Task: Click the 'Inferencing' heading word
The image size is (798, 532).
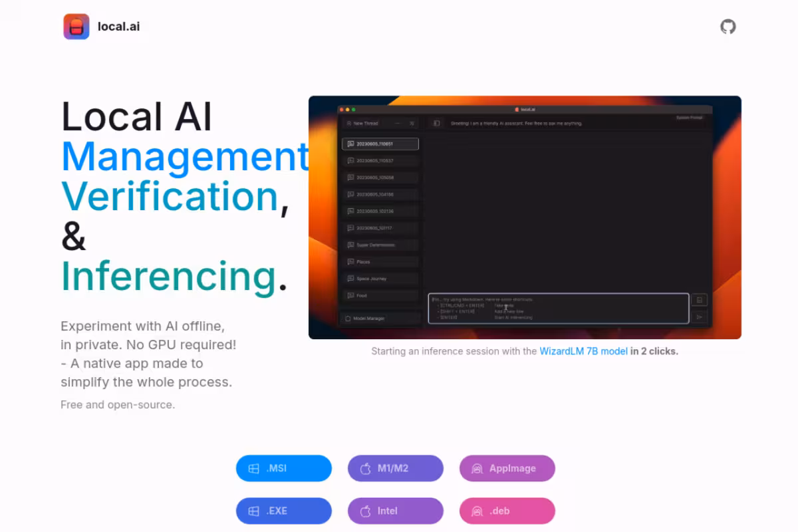Action: coord(169,277)
